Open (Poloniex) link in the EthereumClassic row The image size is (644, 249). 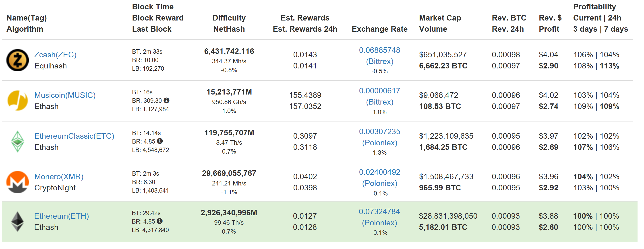[x=379, y=143]
